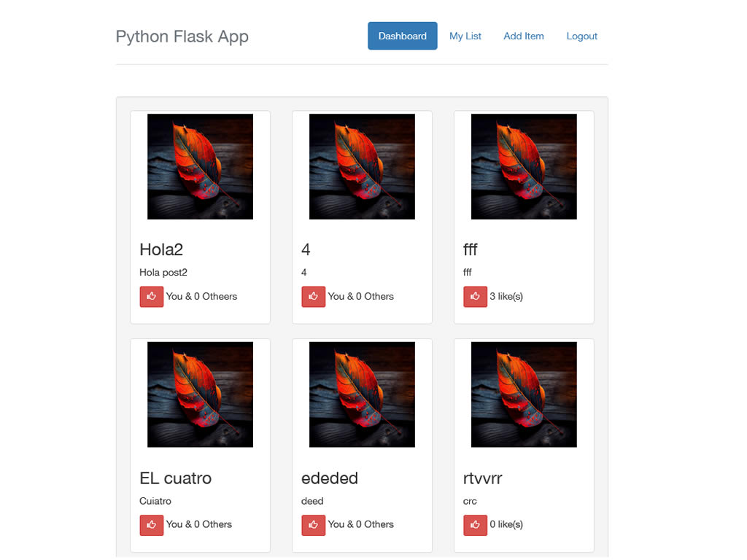This screenshot has width=747, height=560.
Task: Click the Logout link
Action: click(x=581, y=36)
